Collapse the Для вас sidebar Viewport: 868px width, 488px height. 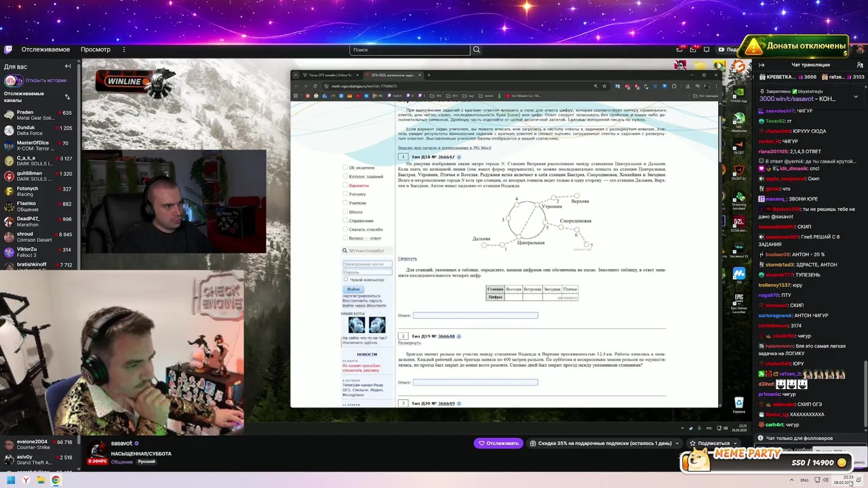click(68, 66)
